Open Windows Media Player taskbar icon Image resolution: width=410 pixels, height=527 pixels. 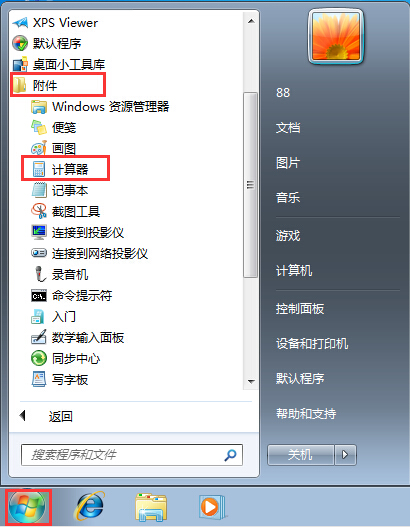coord(212,506)
